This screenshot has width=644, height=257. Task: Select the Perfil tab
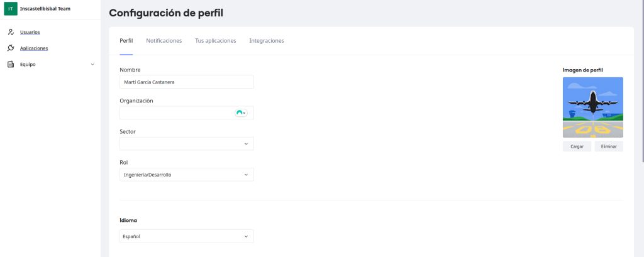click(126, 41)
